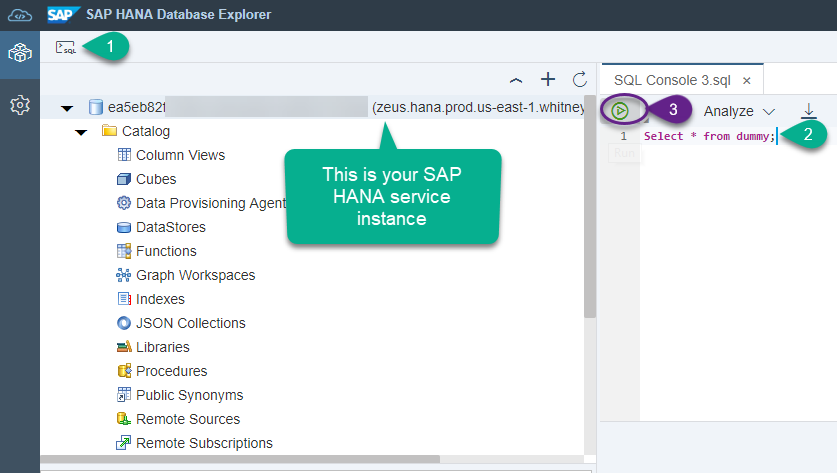Collapse the Catalog folder
This screenshot has height=473, width=837.
pos(81,132)
